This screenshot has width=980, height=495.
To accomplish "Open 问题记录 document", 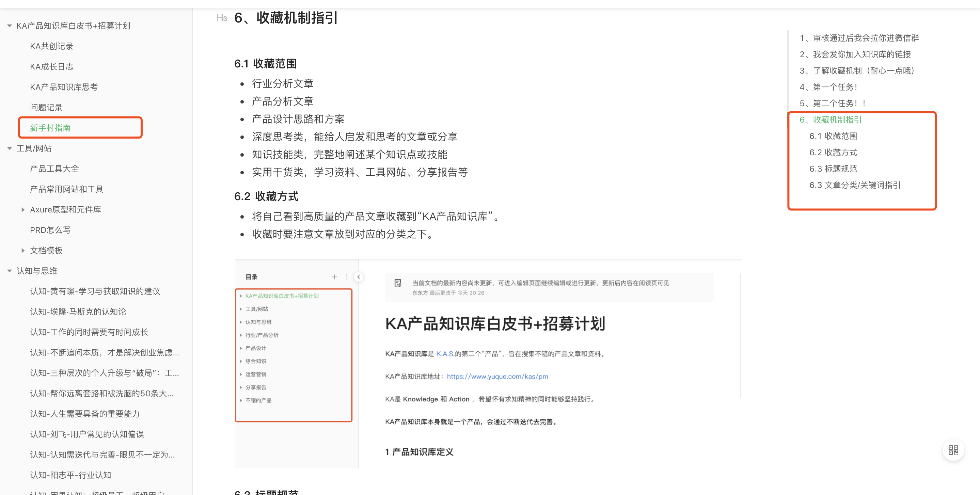I will (x=46, y=108).
